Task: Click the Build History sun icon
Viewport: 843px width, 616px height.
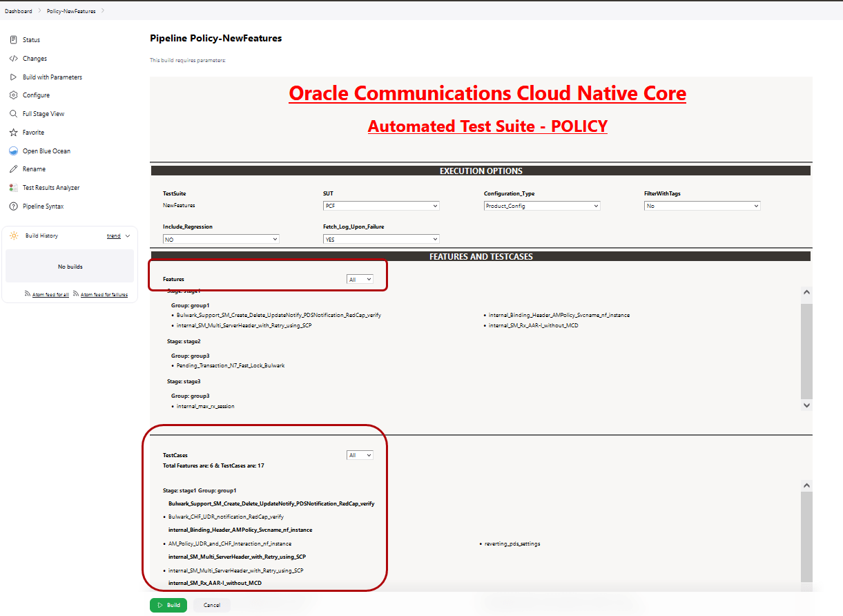Action: [14, 235]
